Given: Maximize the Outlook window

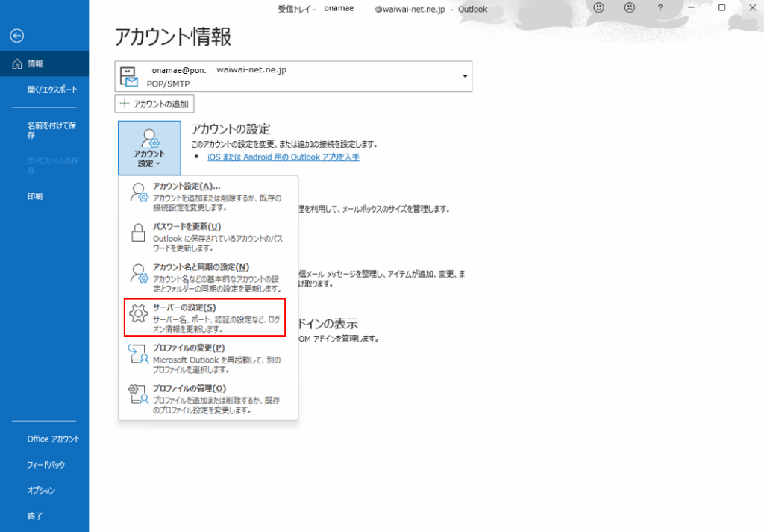Looking at the screenshot, I should pos(721,7).
